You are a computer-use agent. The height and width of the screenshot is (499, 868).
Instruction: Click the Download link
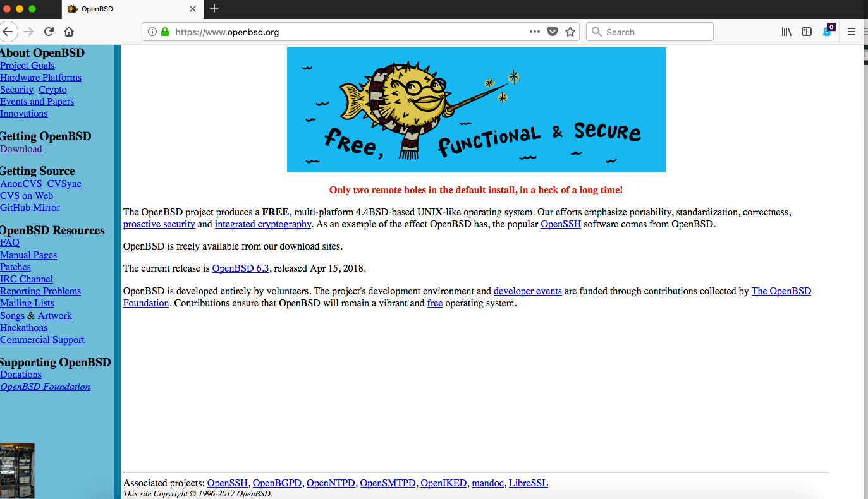21,149
